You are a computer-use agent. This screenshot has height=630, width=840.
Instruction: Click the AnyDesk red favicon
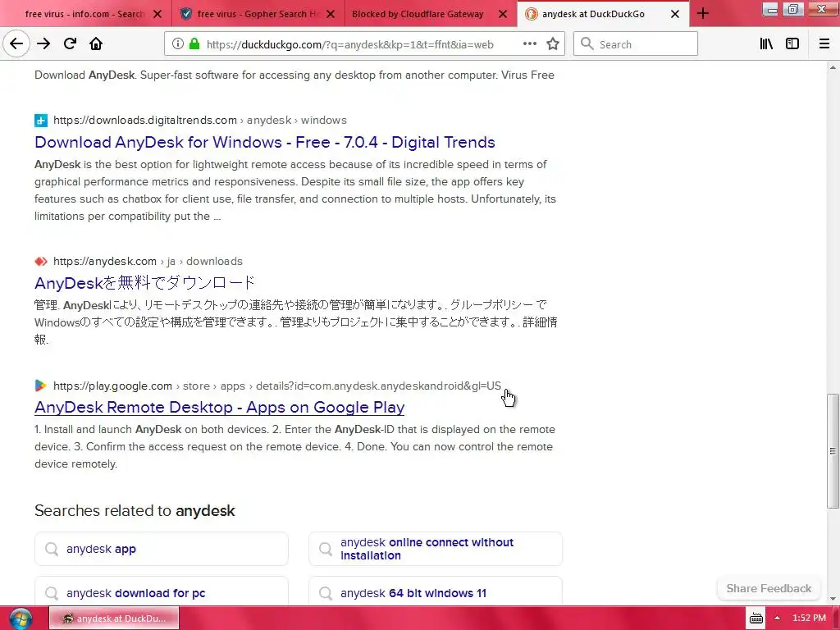41,261
